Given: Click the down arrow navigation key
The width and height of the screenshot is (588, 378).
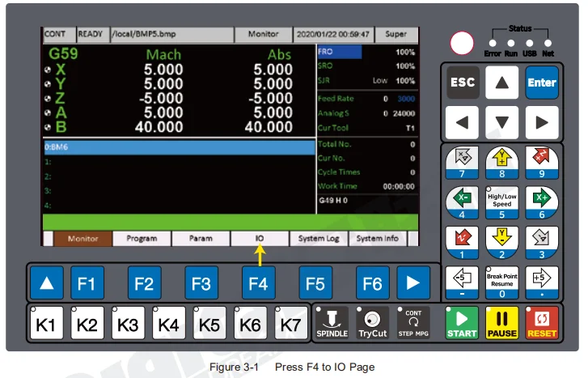Looking at the screenshot, I should [x=501, y=122].
